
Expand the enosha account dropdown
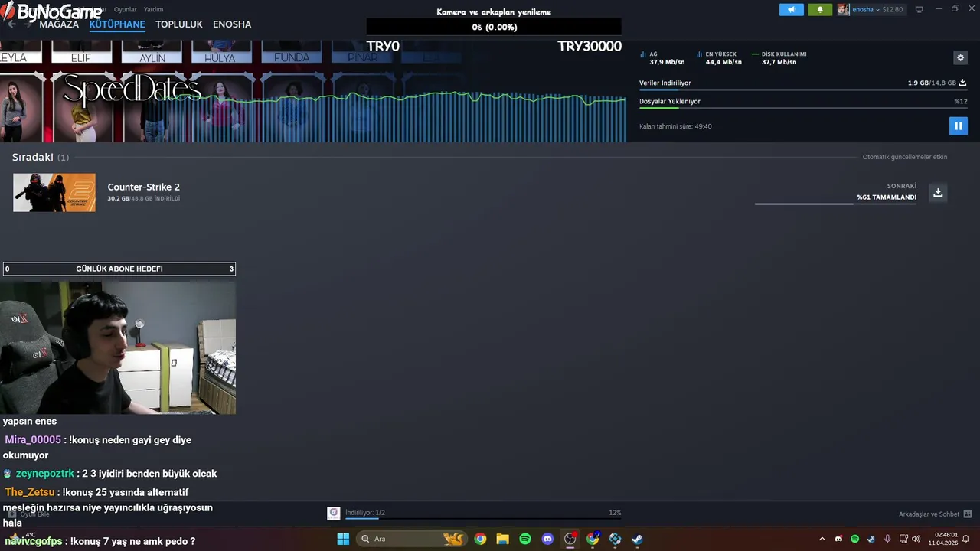tap(877, 9)
